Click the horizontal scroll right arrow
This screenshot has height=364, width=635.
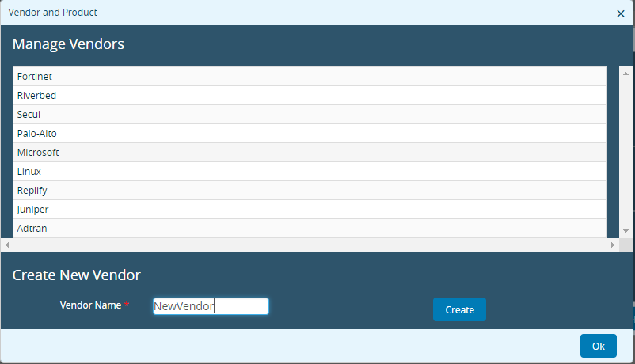click(612, 245)
